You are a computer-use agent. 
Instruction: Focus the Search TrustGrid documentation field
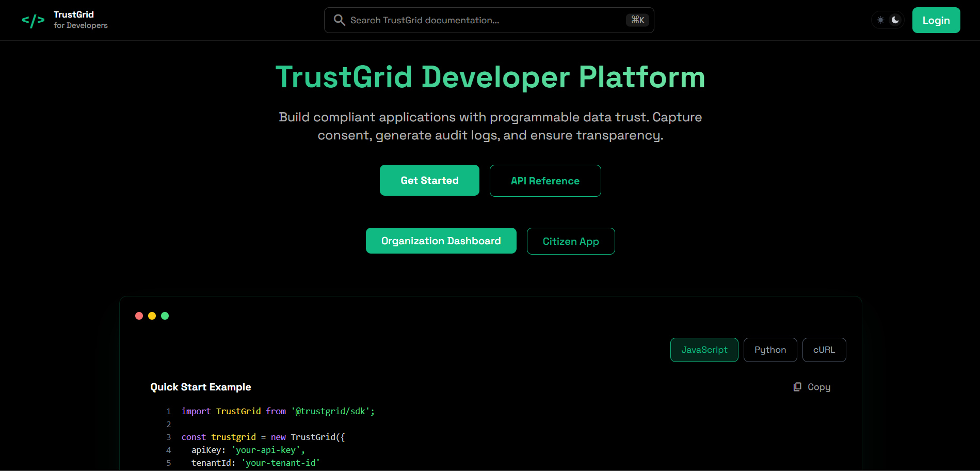click(480, 20)
